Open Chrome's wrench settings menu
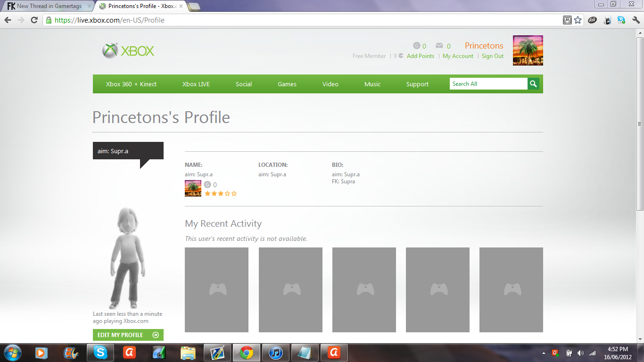Screen dimensions: 644x362 [636, 20]
